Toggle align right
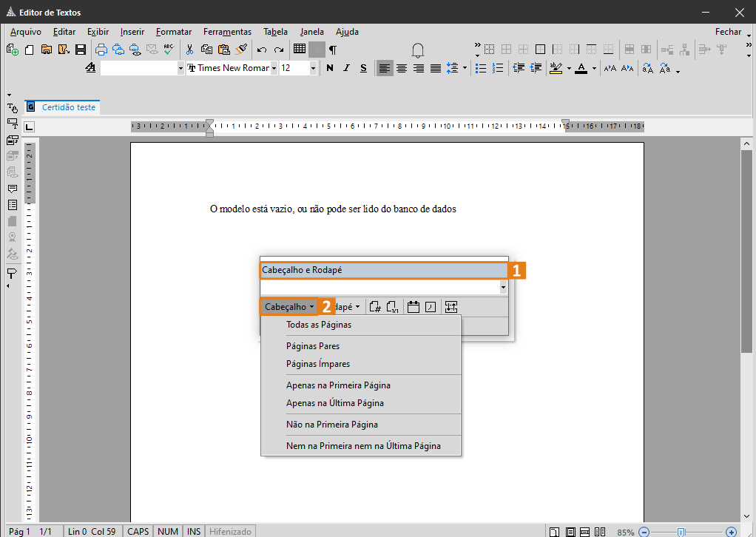756x537 pixels. pyautogui.click(x=419, y=69)
